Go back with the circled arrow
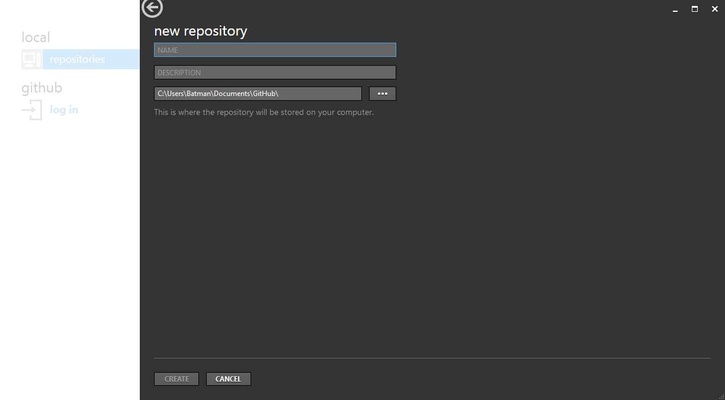The image size is (725, 400). (152, 7)
